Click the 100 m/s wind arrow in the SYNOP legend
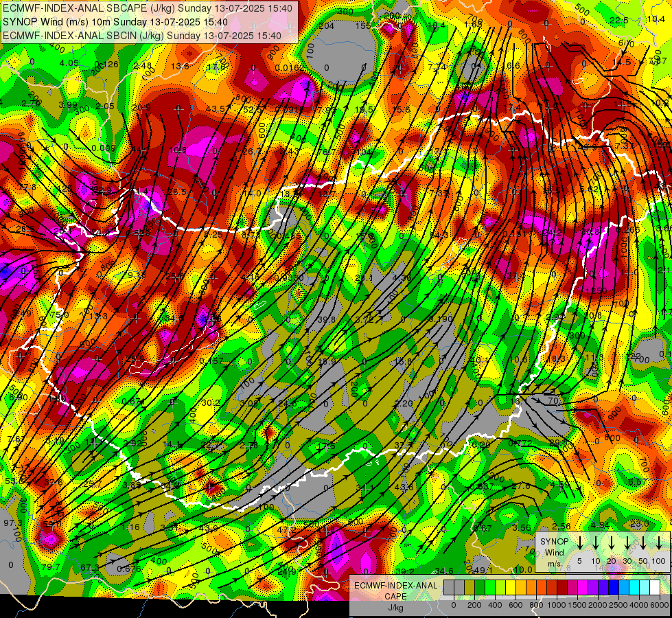672x618 pixels. point(659,542)
